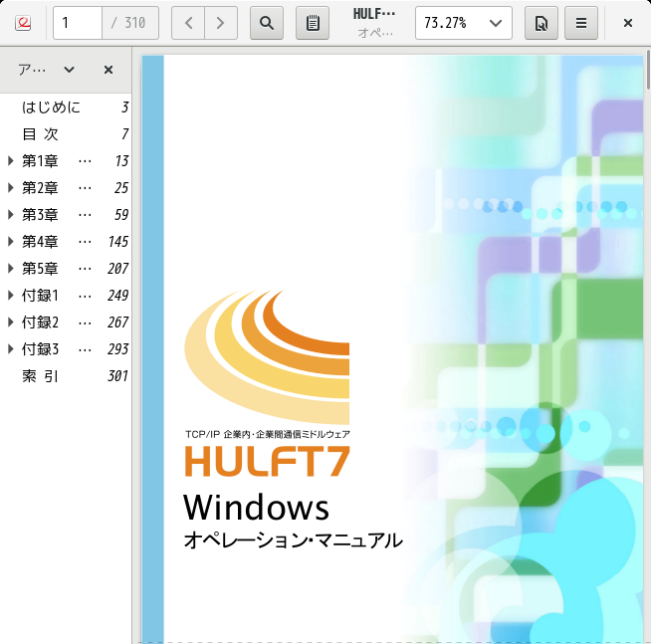Click the Windows heading on cover page
This screenshot has height=644, width=651.
(x=256, y=508)
